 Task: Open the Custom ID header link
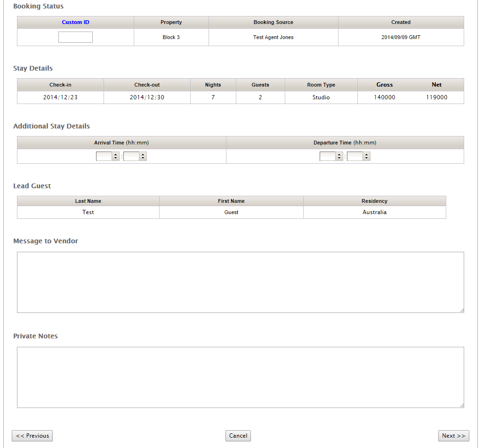[75, 22]
